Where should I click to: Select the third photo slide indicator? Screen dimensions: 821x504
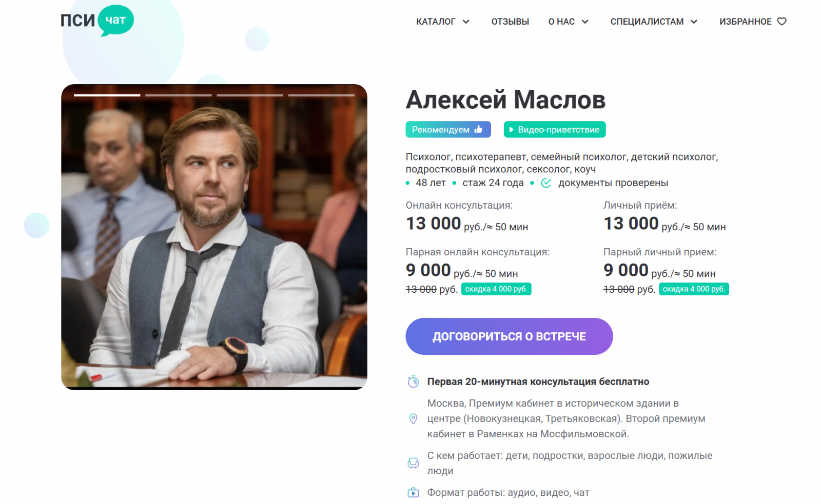250,95
